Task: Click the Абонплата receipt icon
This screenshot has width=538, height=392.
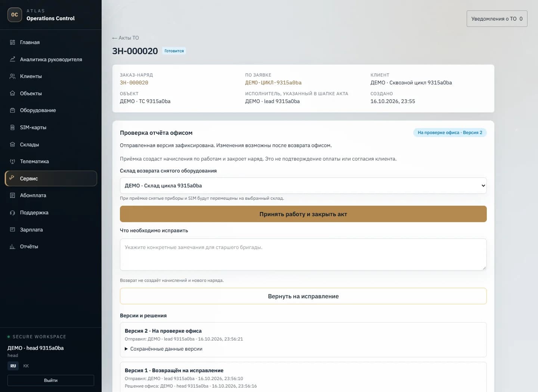Action: 12,195
